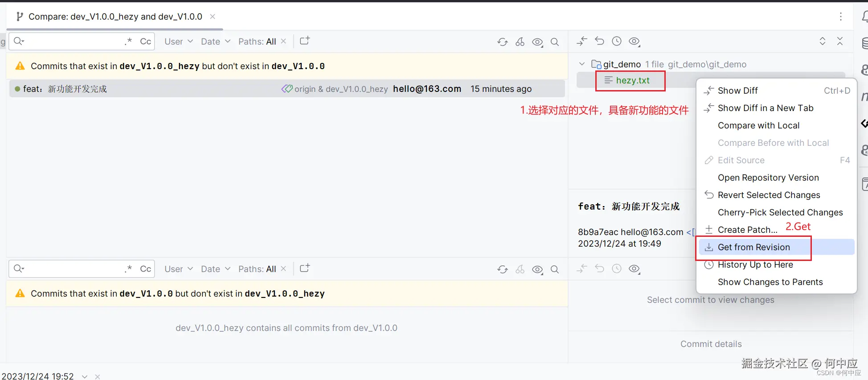
Task: Click the refresh icon in the lower commits toolbar
Action: coord(503,269)
